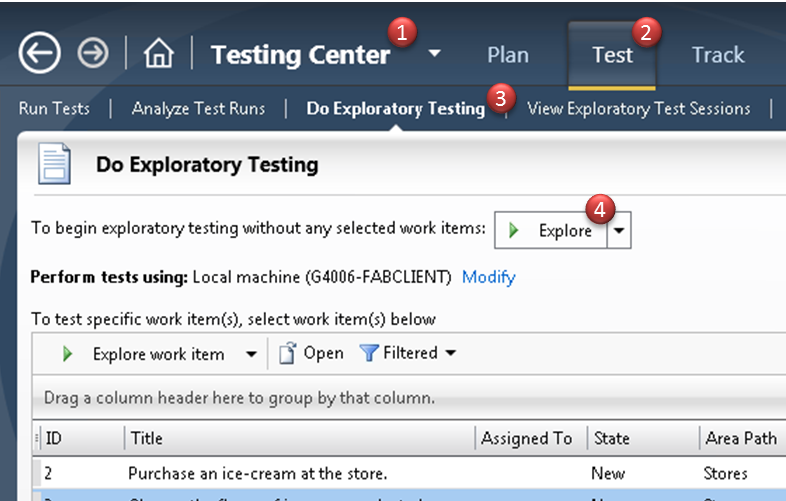Click the 'Drag a column header here' grouping area
Image resolution: width=786 pixels, height=501 pixels.
click(409, 397)
